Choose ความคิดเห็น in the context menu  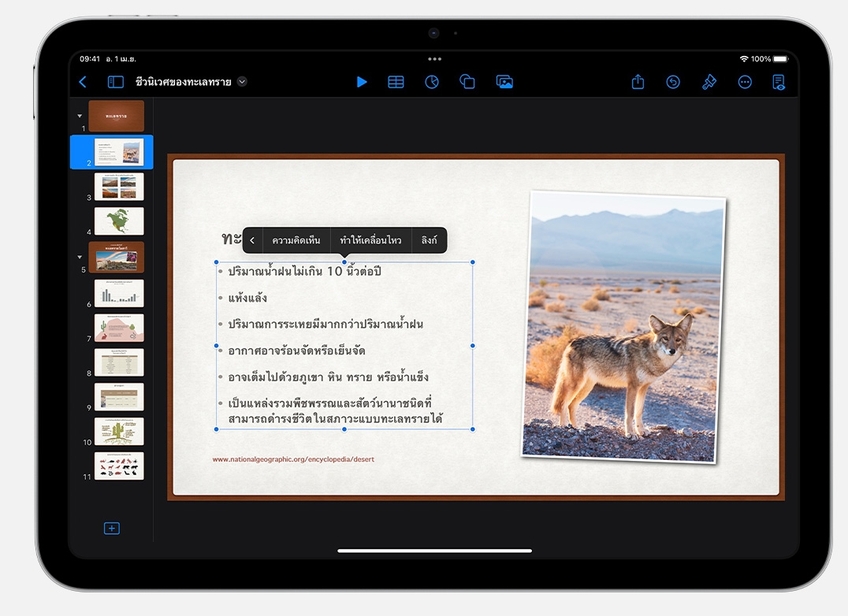click(x=296, y=240)
